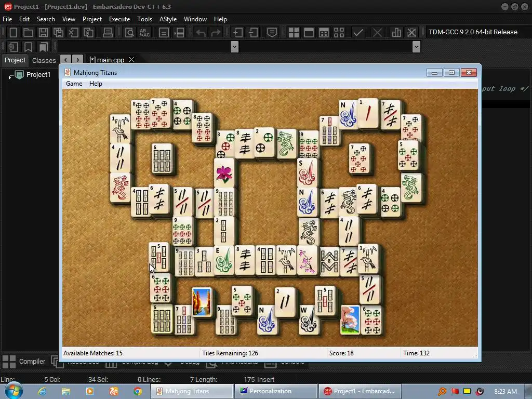This screenshot has width=532, height=399.
Task: Open Mahjong Titans Help menu
Action: pyautogui.click(x=96, y=84)
